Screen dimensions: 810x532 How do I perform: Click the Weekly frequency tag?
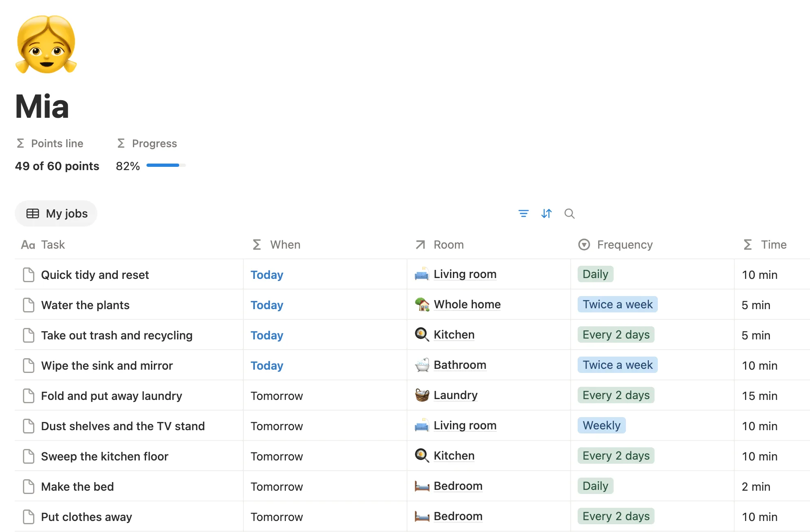click(x=601, y=425)
